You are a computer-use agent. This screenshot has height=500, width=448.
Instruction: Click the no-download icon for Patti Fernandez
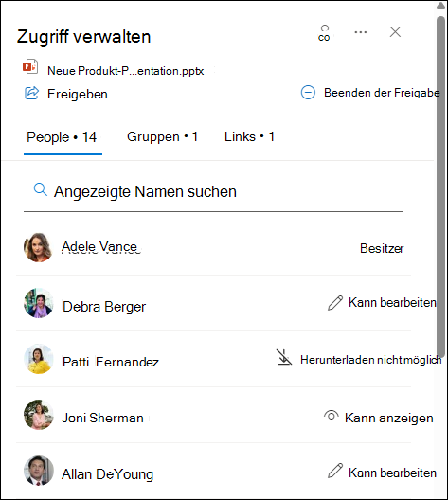[284, 357]
